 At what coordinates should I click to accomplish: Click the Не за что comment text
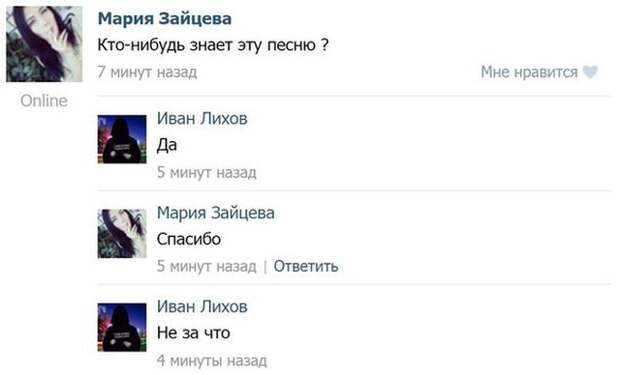[193, 333]
